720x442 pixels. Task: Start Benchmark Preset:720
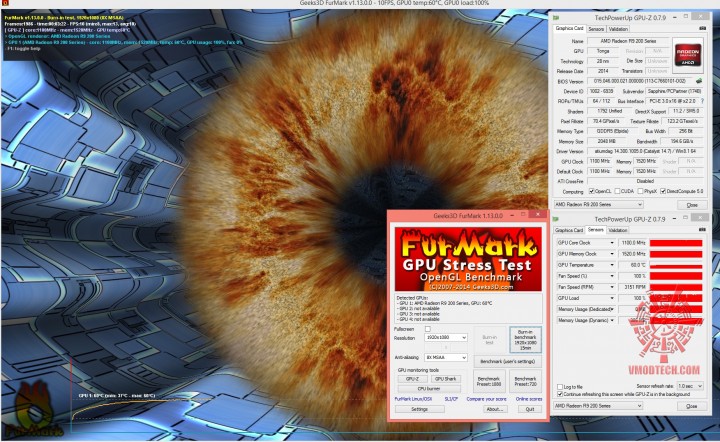click(x=525, y=381)
